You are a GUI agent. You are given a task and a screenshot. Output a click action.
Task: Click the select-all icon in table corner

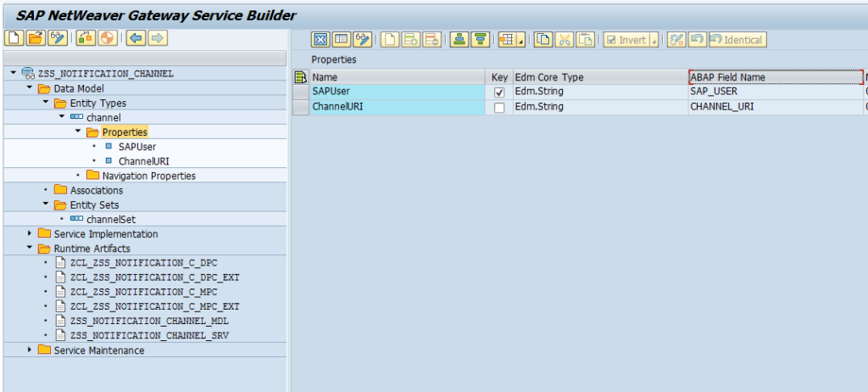(x=301, y=77)
